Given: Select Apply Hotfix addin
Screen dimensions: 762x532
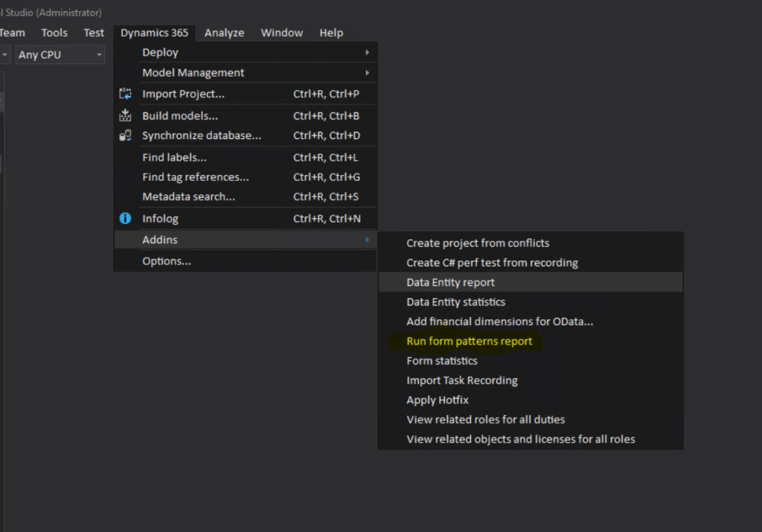Looking at the screenshot, I should [x=437, y=400].
